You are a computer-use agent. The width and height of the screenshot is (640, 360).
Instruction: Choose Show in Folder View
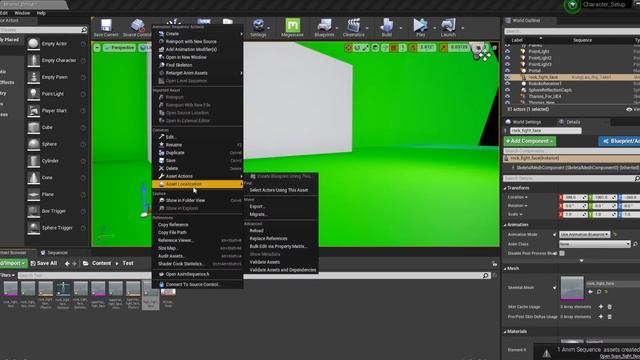point(198,200)
